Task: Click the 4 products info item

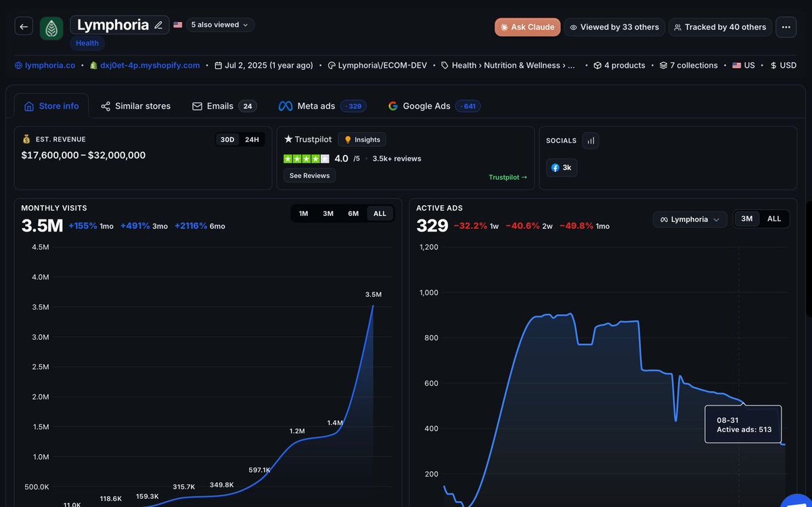Action: click(x=619, y=66)
